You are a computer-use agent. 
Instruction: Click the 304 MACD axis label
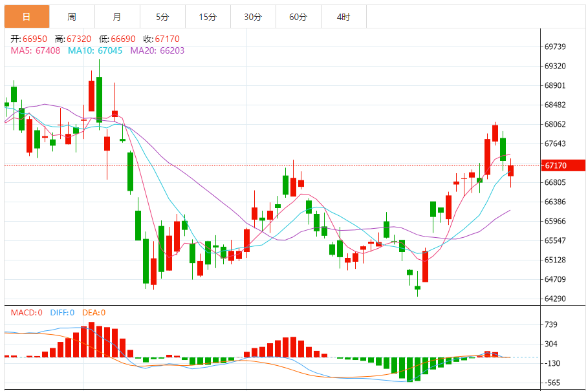551,344
